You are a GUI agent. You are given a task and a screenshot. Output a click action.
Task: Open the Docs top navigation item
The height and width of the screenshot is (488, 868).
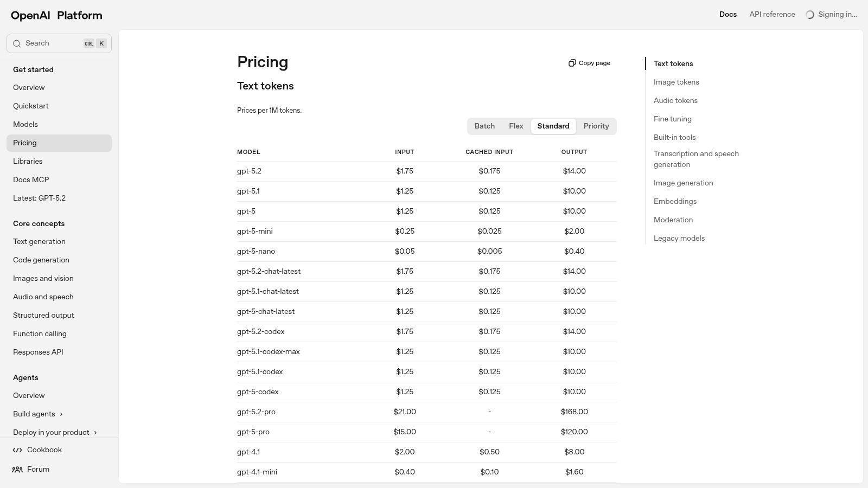pos(728,15)
